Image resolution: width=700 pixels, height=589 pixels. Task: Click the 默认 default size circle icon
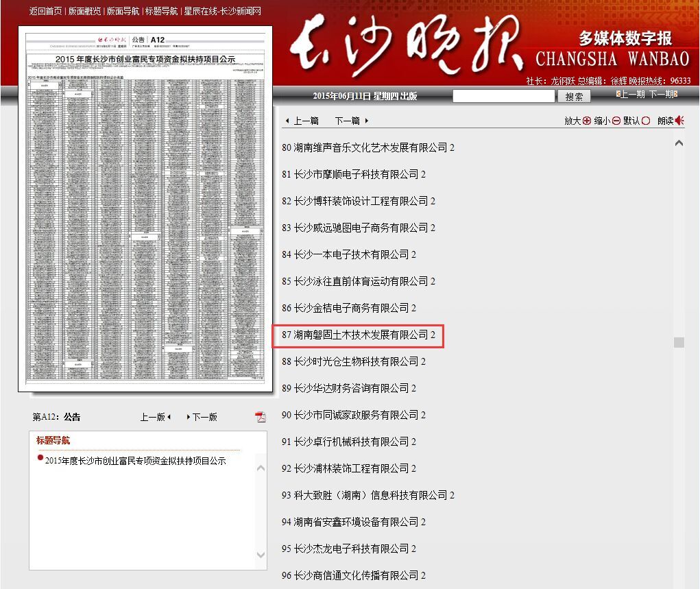[646, 121]
